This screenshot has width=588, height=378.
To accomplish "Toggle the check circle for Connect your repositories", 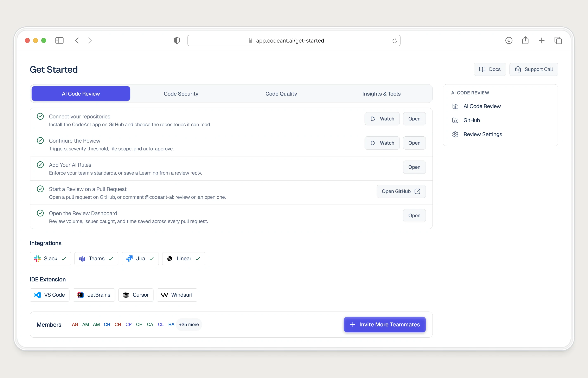I will [40, 116].
